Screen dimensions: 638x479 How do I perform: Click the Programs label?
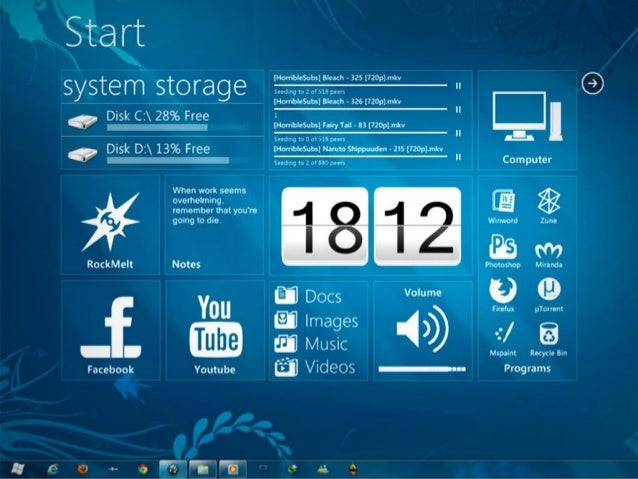coord(527,368)
